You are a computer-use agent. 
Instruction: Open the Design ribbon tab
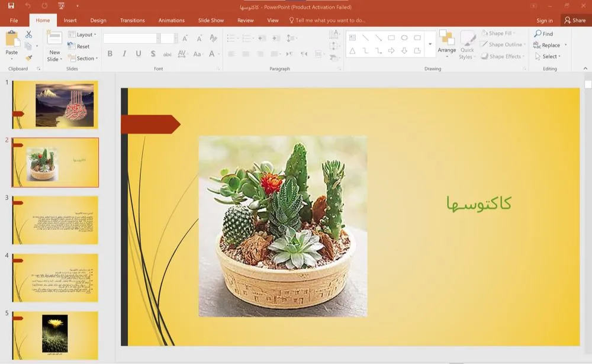coord(98,20)
